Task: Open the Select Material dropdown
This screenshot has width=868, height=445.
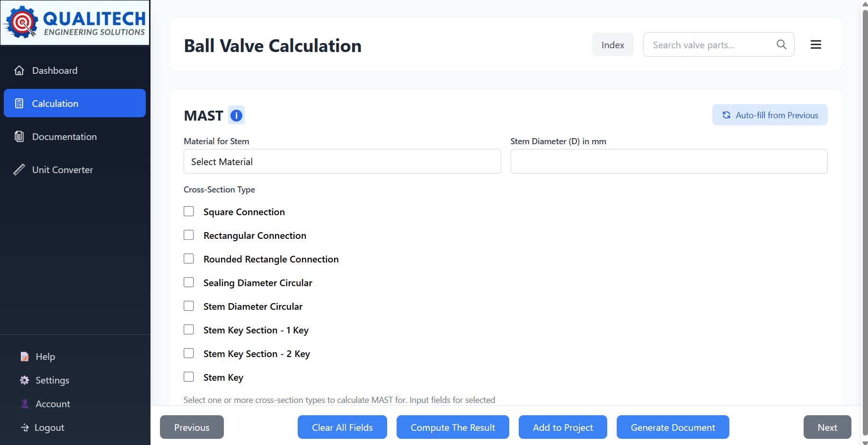Action: tap(342, 161)
